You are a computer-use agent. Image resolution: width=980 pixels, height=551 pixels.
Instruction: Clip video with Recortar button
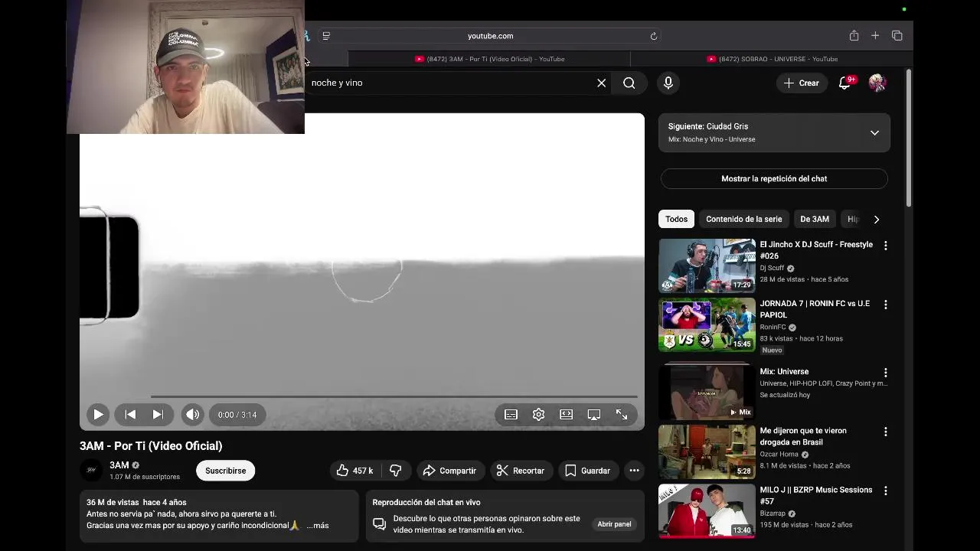pos(521,471)
